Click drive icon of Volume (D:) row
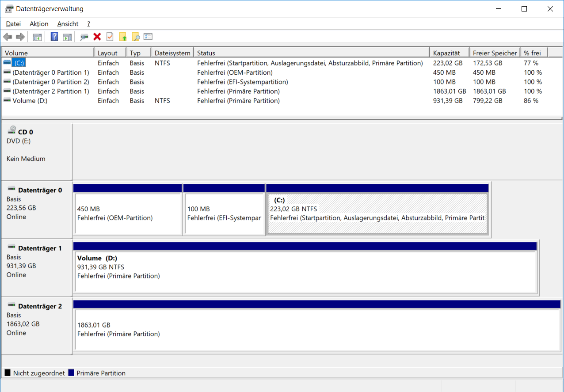Viewport: 564px width, 392px height. point(7,100)
